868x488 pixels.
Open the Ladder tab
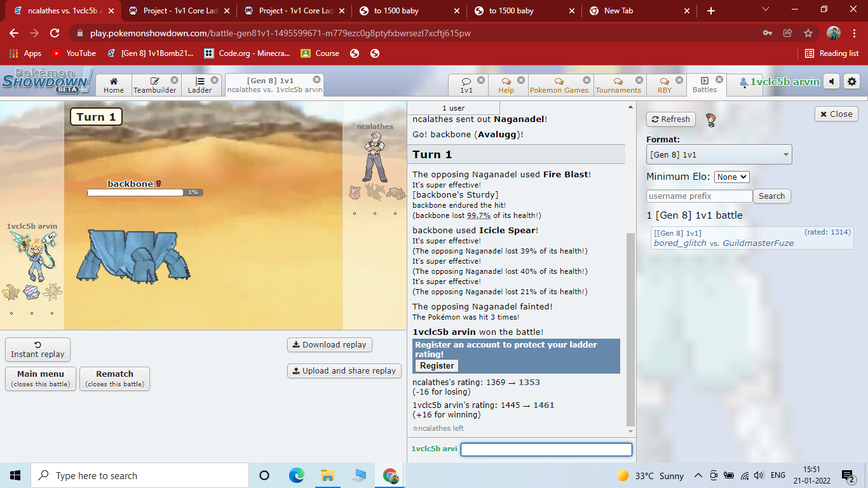(x=200, y=85)
